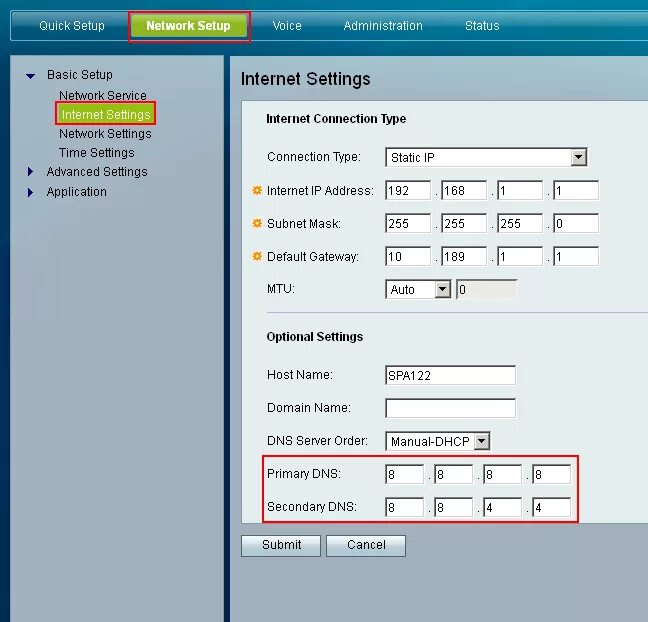
Task: Click the Default Gateway required-field icon
Action: pos(257,256)
